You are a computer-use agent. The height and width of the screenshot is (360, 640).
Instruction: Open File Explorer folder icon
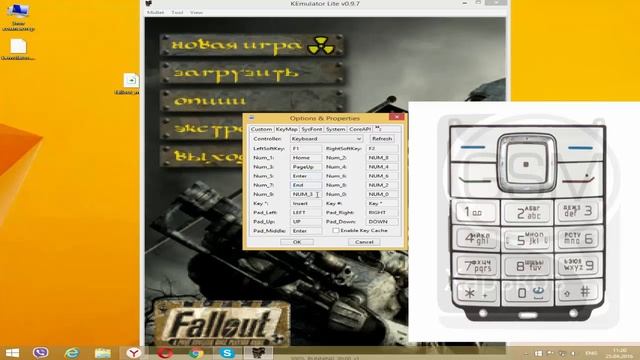pos(102,353)
